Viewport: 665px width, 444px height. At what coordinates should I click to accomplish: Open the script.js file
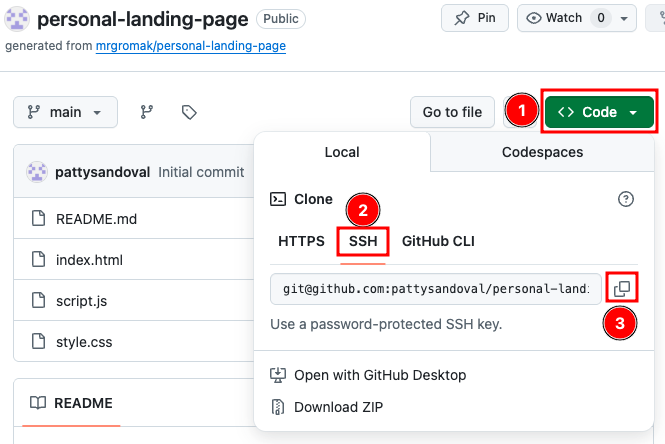pyautogui.click(x=81, y=301)
